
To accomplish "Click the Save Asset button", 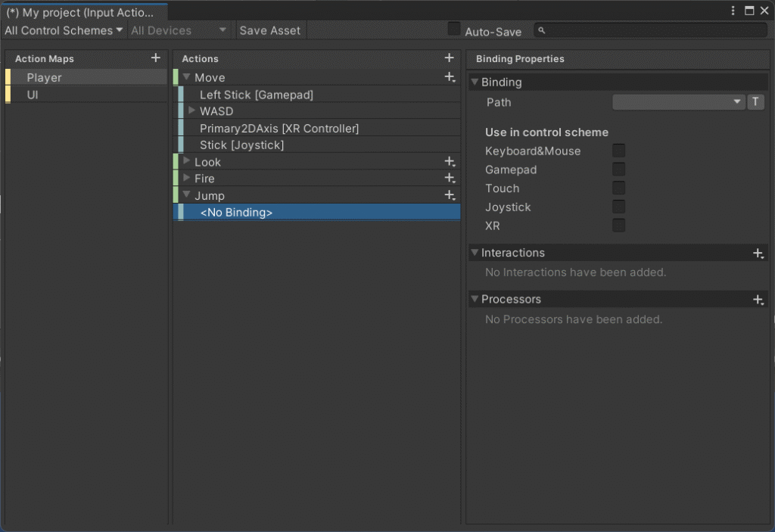I will point(269,30).
